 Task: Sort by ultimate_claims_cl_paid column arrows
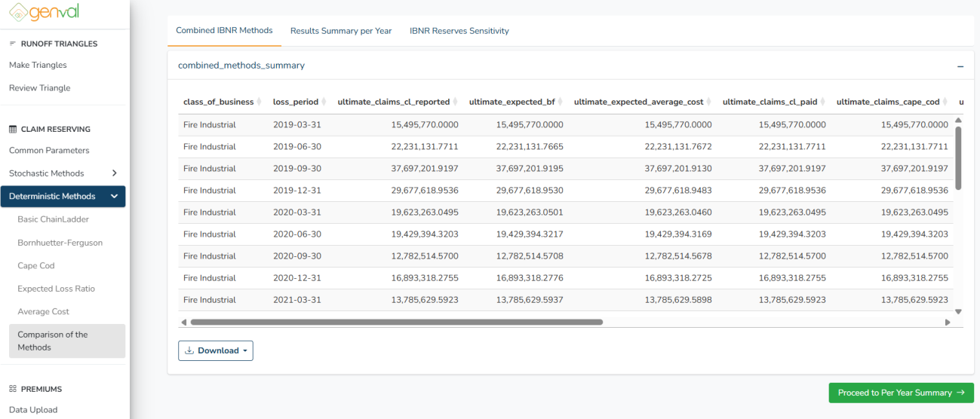click(x=822, y=102)
